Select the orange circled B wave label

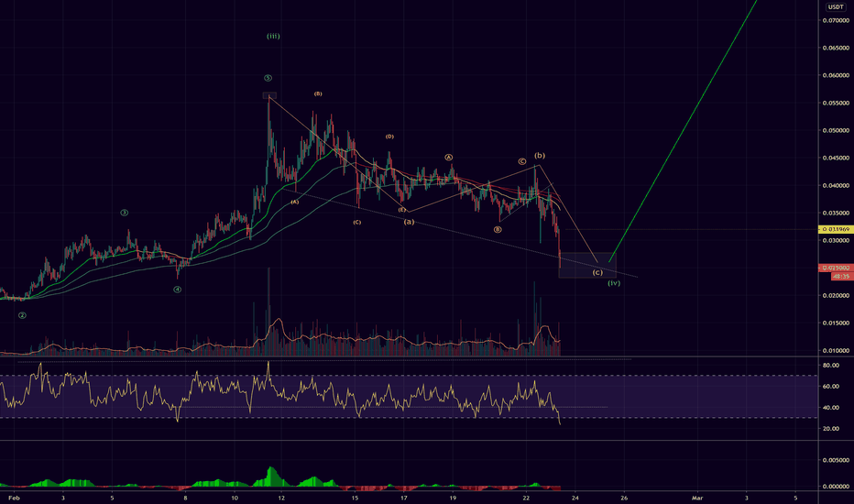tap(498, 230)
